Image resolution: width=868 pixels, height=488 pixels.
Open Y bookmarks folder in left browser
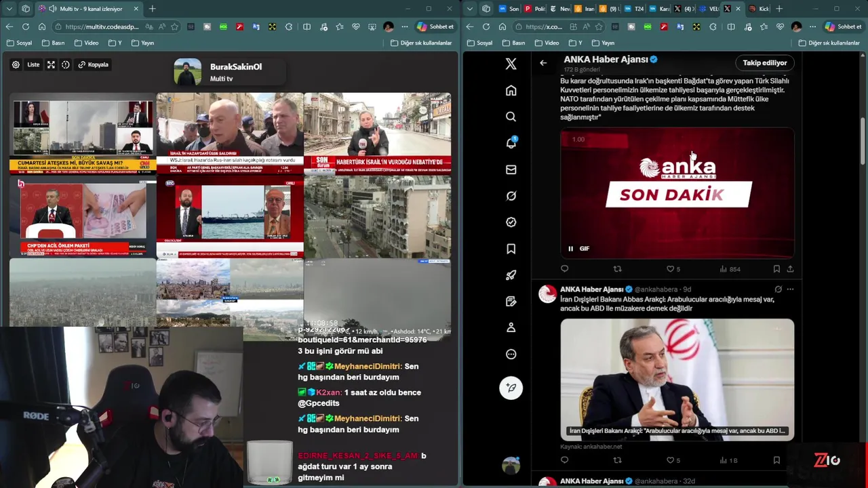tap(116, 43)
